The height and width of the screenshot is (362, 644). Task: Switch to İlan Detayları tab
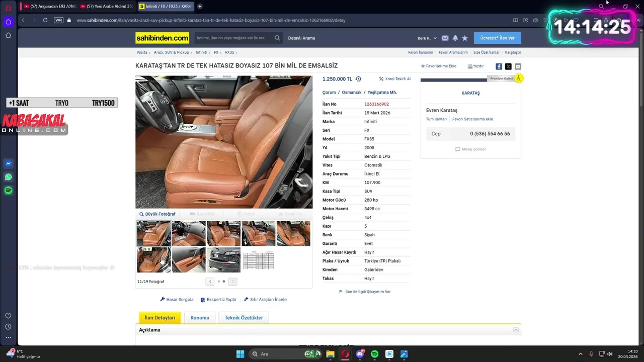point(160,318)
